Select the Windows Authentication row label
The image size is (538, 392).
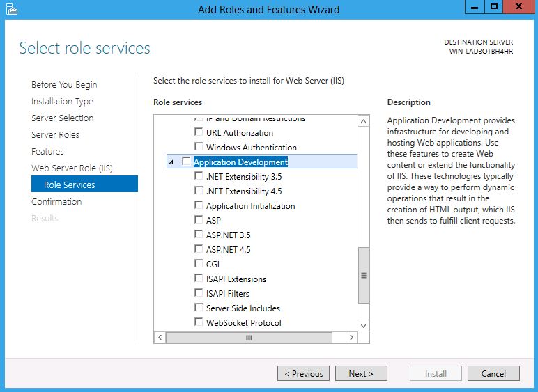point(251,148)
